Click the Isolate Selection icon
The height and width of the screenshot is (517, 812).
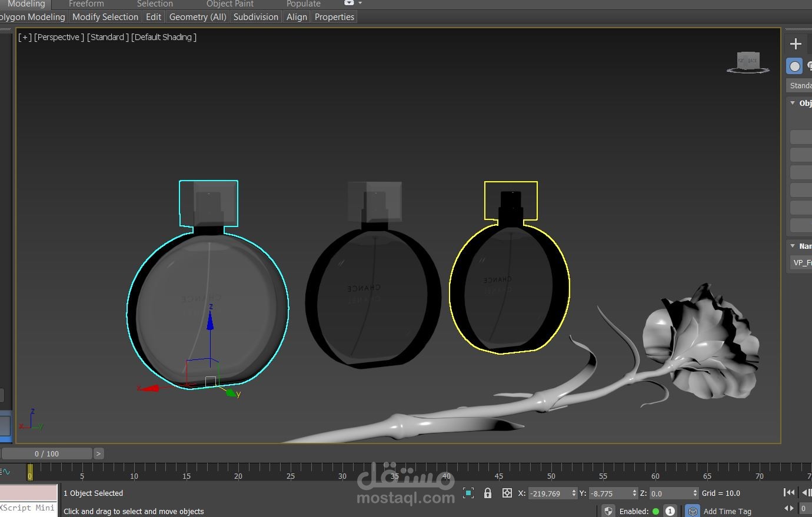pos(468,493)
